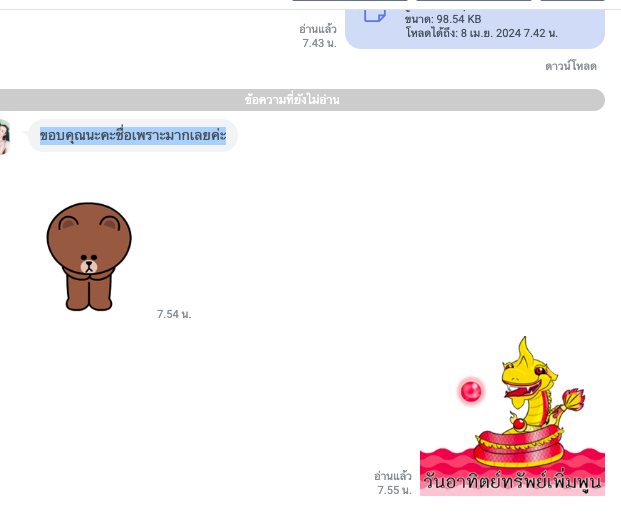Viewport: 621px width, 527px height.
Task: Click the unread messages divider ข้อความที่ยังไม่อ่าน
Action: click(x=292, y=100)
